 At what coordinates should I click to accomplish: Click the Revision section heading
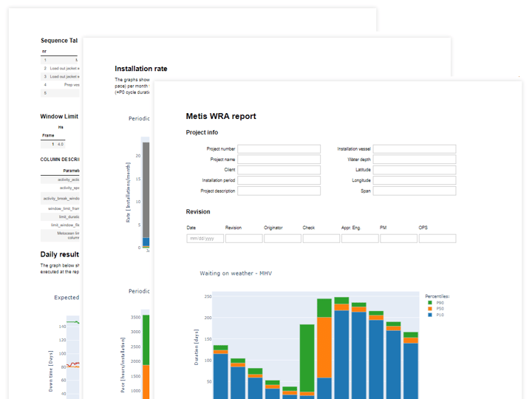coord(198,212)
